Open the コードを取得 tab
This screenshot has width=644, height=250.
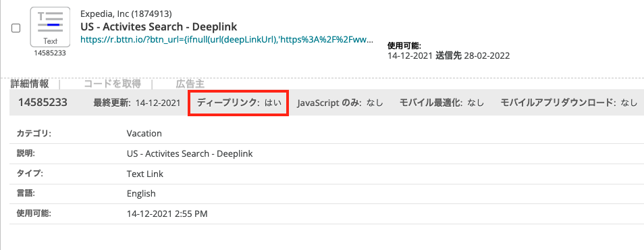pyautogui.click(x=112, y=84)
